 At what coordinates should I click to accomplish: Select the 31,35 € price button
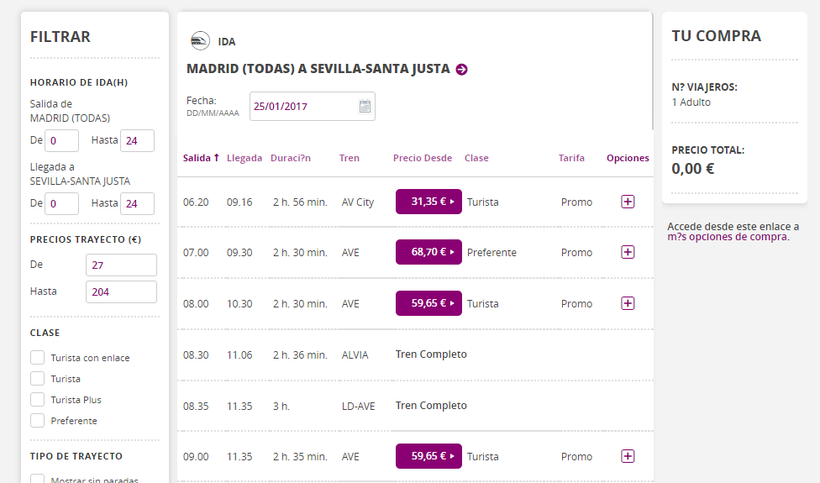(428, 202)
